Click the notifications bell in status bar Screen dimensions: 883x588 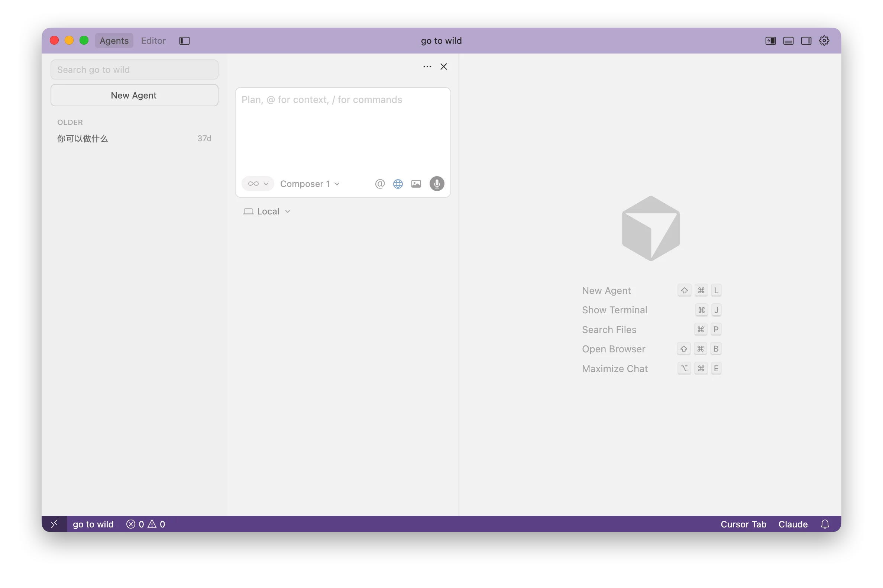coord(825,524)
